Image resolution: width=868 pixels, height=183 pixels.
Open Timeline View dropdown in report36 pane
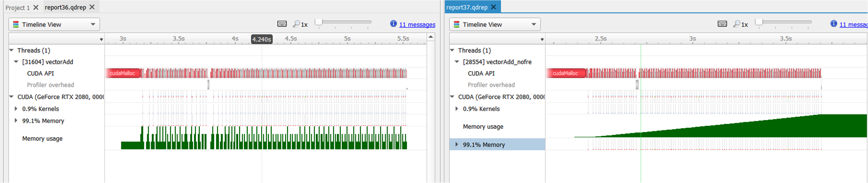point(54,24)
